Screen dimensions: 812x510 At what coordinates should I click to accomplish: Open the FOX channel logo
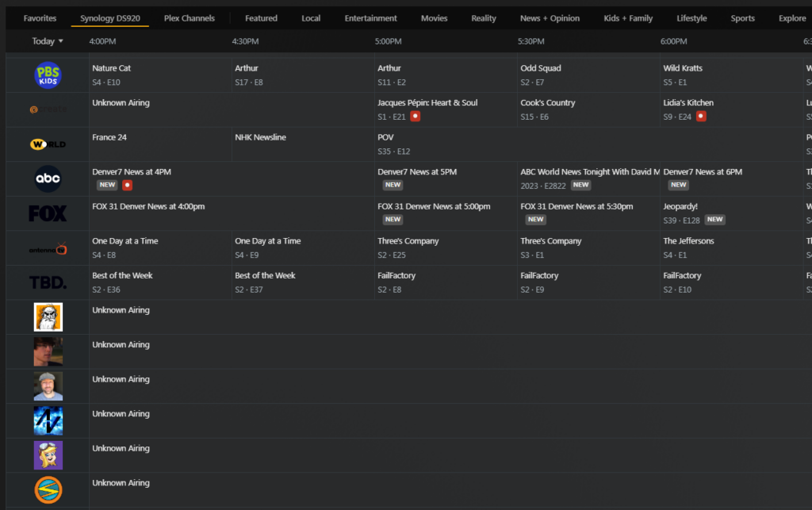click(x=48, y=213)
